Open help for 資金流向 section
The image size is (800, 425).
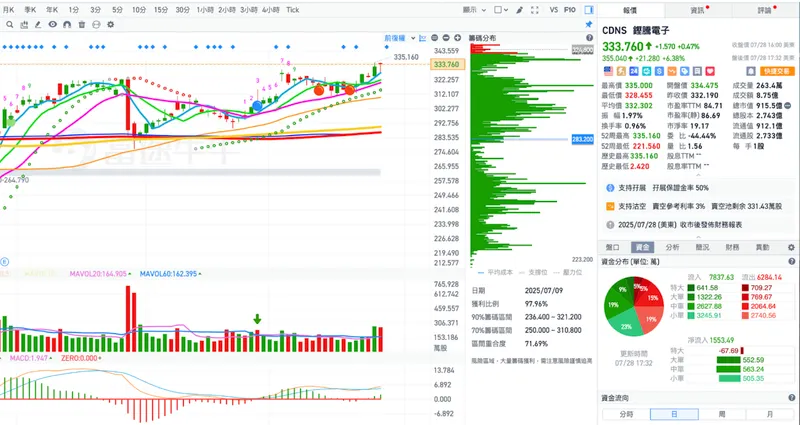point(792,397)
